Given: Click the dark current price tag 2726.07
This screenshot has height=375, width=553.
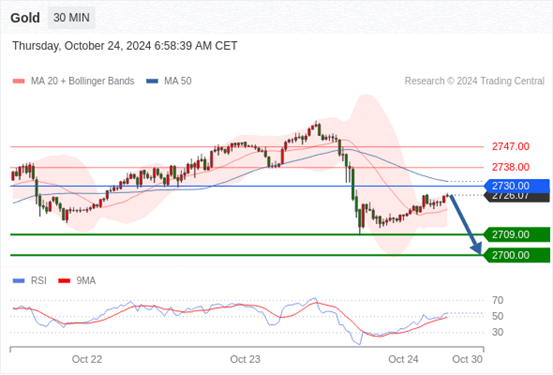Looking at the screenshot, I should coord(517,197).
